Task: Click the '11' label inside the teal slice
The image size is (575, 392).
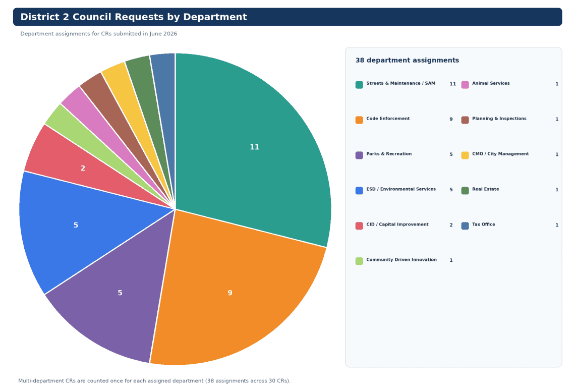Action: [x=255, y=147]
